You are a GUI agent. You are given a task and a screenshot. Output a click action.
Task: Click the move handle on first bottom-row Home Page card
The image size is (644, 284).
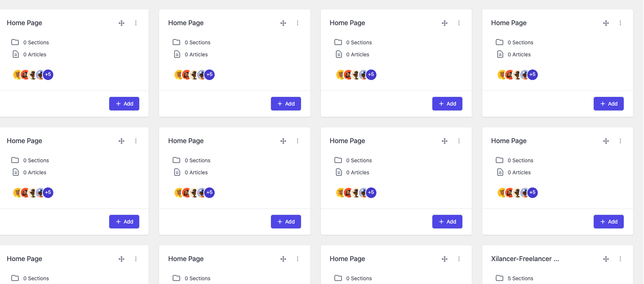click(x=121, y=259)
